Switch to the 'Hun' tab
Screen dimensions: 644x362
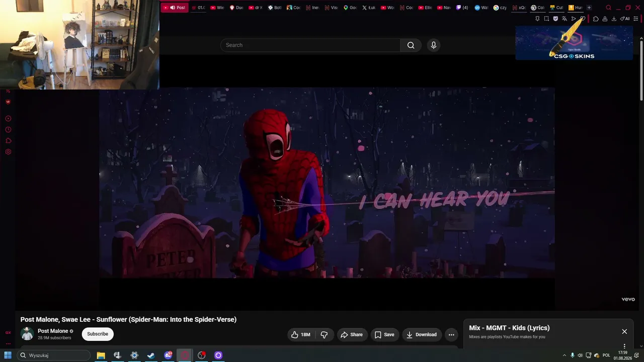tap(576, 8)
